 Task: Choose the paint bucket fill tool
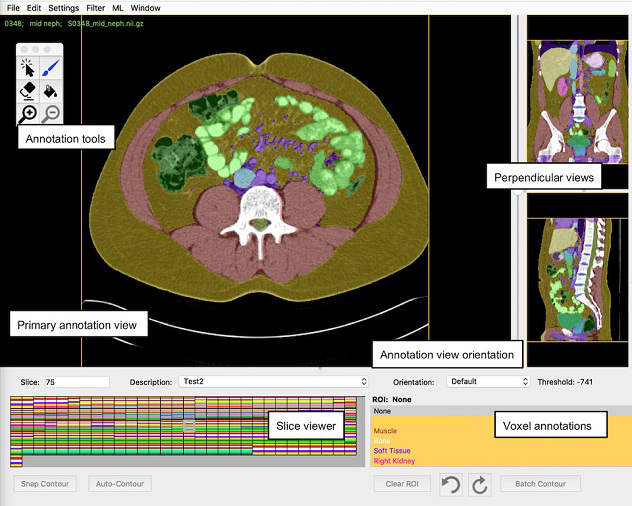click(51, 91)
